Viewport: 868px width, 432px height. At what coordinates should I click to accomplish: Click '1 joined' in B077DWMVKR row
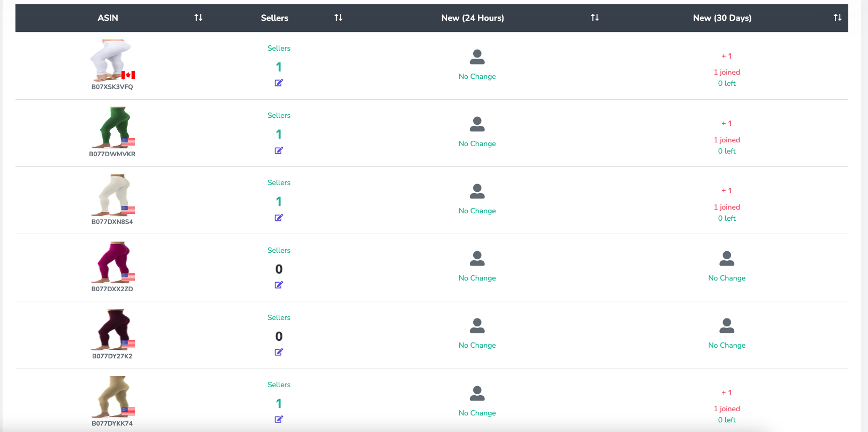point(726,140)
